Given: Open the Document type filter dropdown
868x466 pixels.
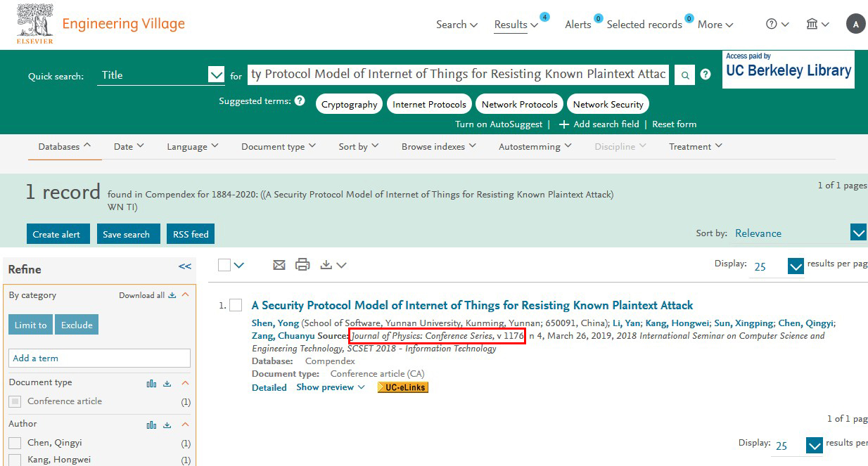Looking at the screenshot, I should (x=279, y=147).
